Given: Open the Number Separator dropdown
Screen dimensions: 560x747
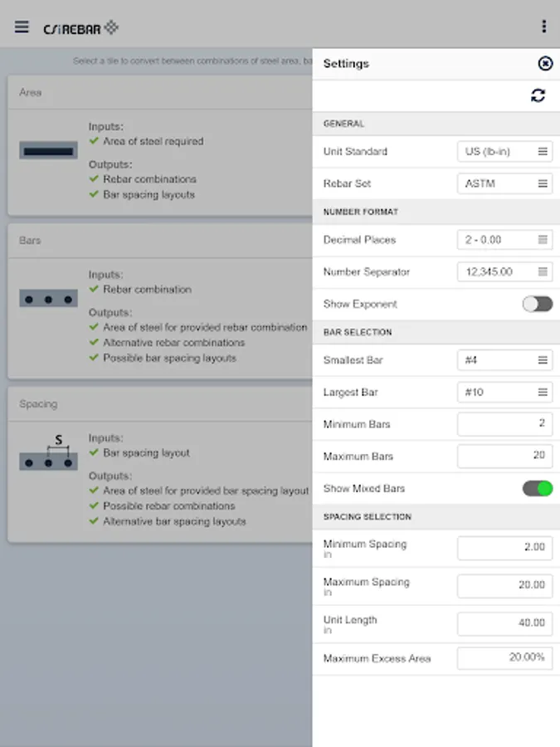Looking at the screenshot, I should [x=504, y=271].
